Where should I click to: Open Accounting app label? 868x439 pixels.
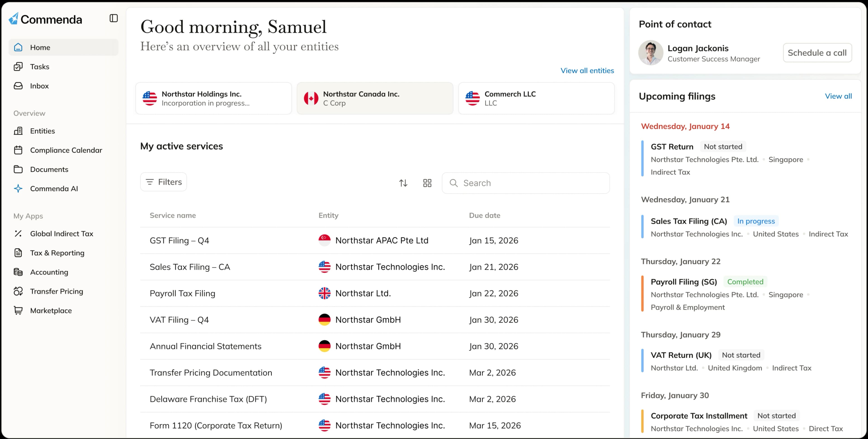[x=49, y=272]
